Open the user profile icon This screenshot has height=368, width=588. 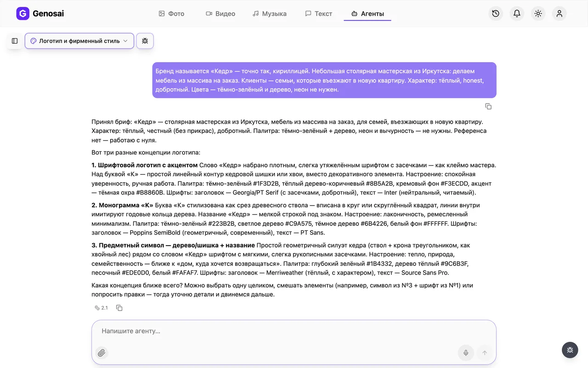click(560, 13)
